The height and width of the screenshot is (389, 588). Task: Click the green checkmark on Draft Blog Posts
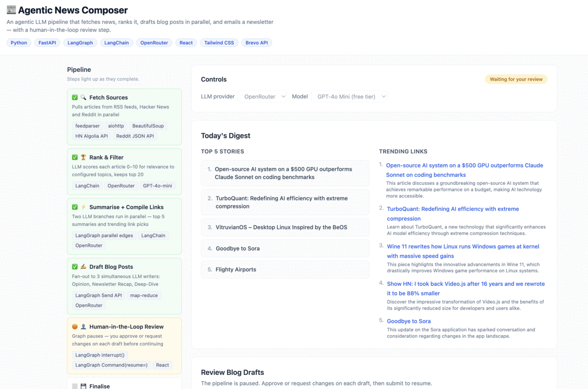coord(74,267)
